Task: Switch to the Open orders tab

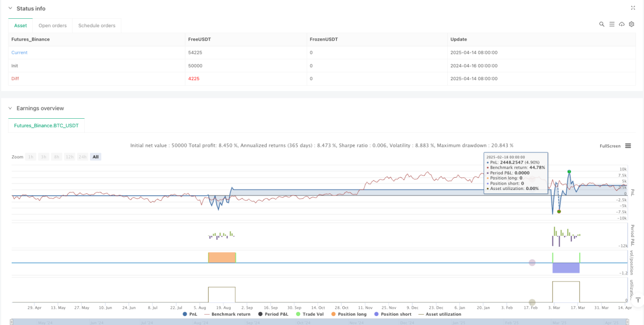Action: 53,26
